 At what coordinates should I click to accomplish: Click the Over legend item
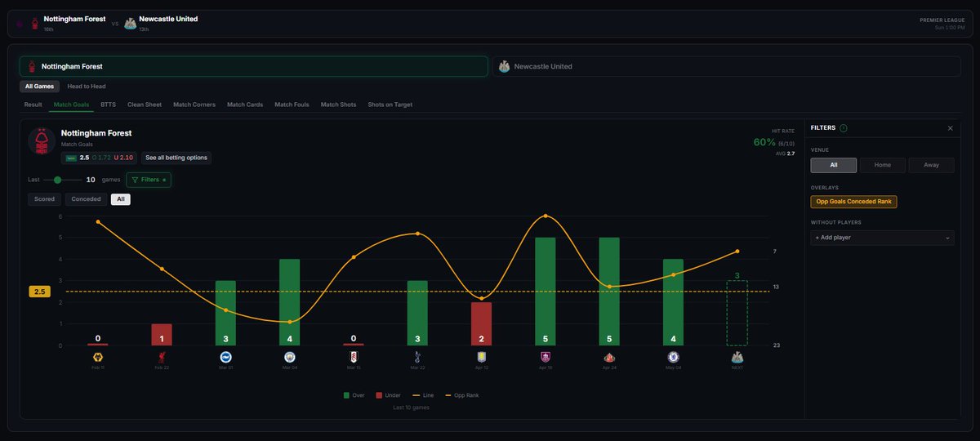(x=354, y=395)
